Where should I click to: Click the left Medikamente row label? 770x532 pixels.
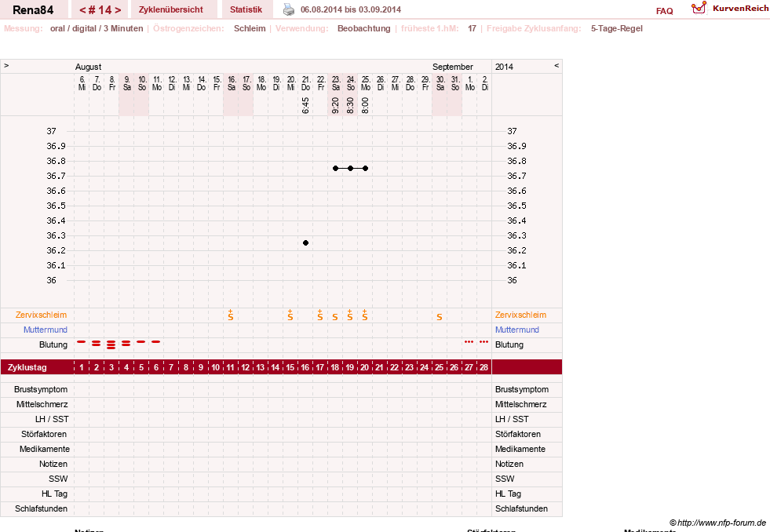45,449
